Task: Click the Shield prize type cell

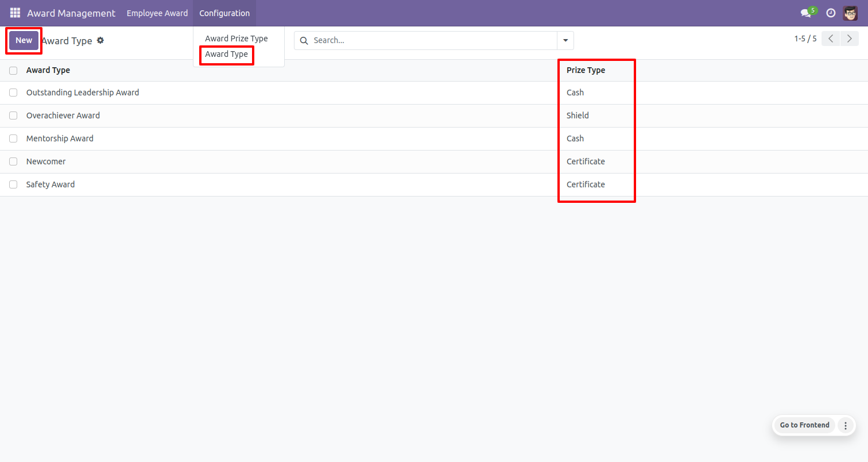Action: coord(578,115)
